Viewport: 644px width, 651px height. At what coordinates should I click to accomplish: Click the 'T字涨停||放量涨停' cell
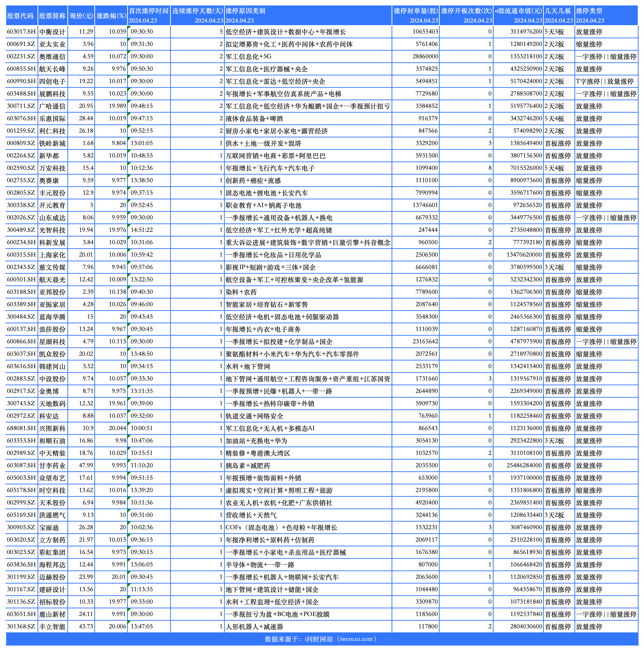pos(605,81)
